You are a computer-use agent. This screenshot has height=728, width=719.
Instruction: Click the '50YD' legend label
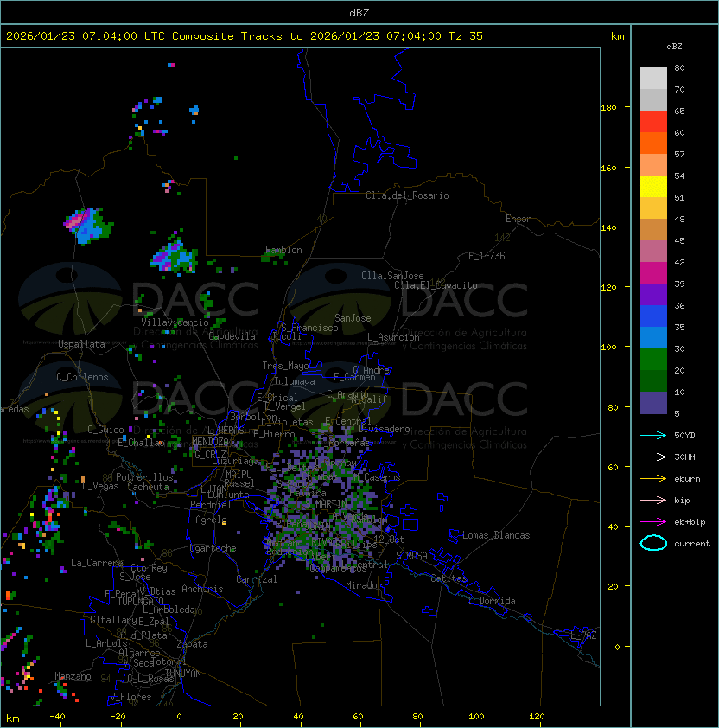(684, 436)
